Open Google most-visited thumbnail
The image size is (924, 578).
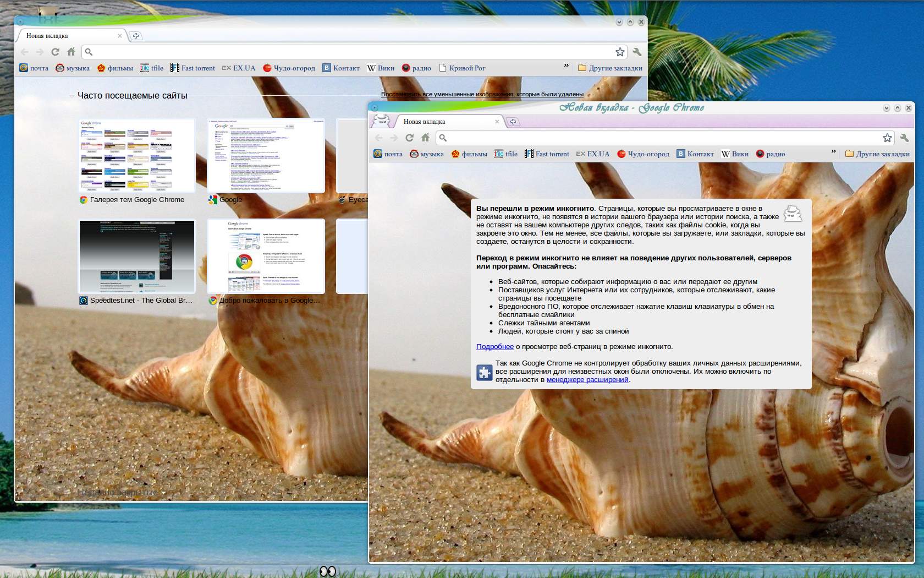click(266, 156)
